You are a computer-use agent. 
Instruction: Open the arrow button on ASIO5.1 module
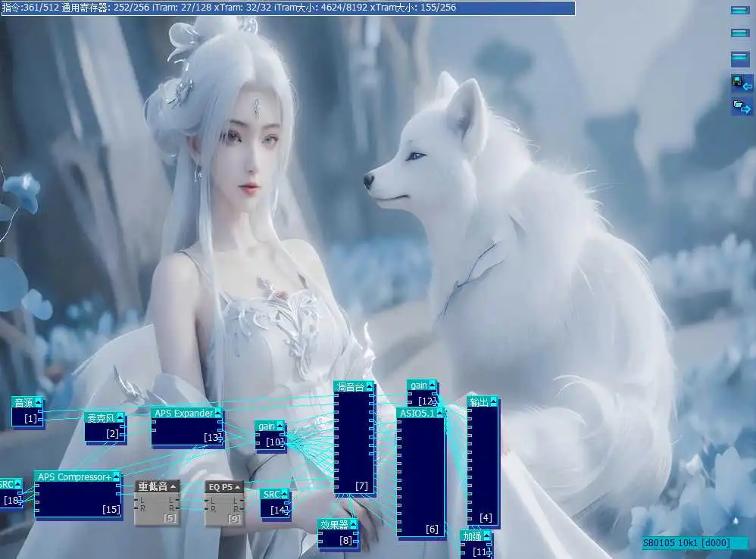439,413
